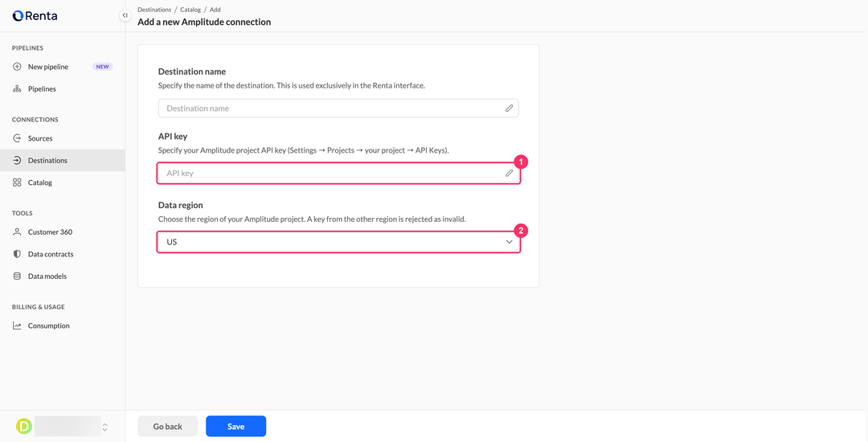This screenshot has width=868, height=442.
Task: Click the 'Destination name' field label
Action: coord(192,72)
